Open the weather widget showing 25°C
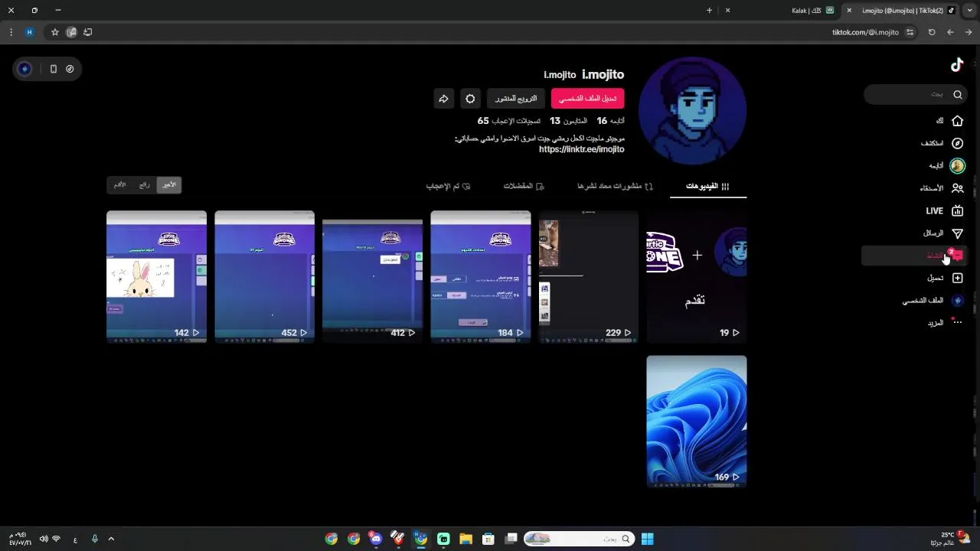 point(949,539)
